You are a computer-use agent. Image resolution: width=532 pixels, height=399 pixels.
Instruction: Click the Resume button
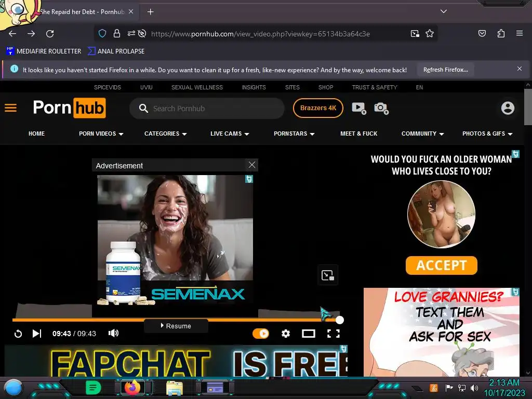click(x=176, y=326)
